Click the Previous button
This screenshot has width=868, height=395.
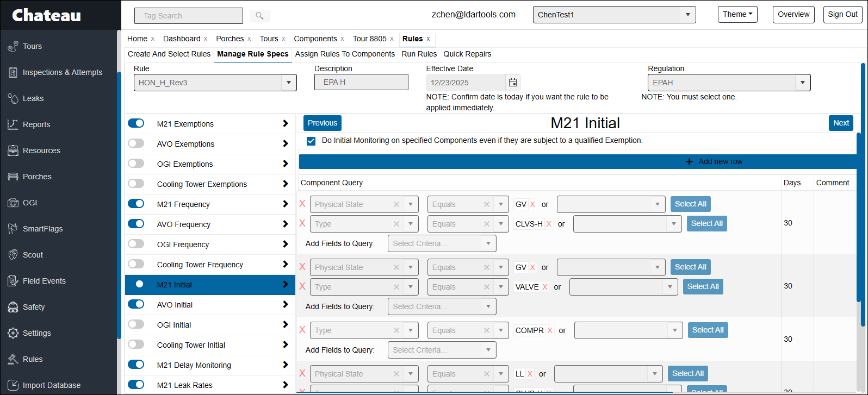point(323,123)
